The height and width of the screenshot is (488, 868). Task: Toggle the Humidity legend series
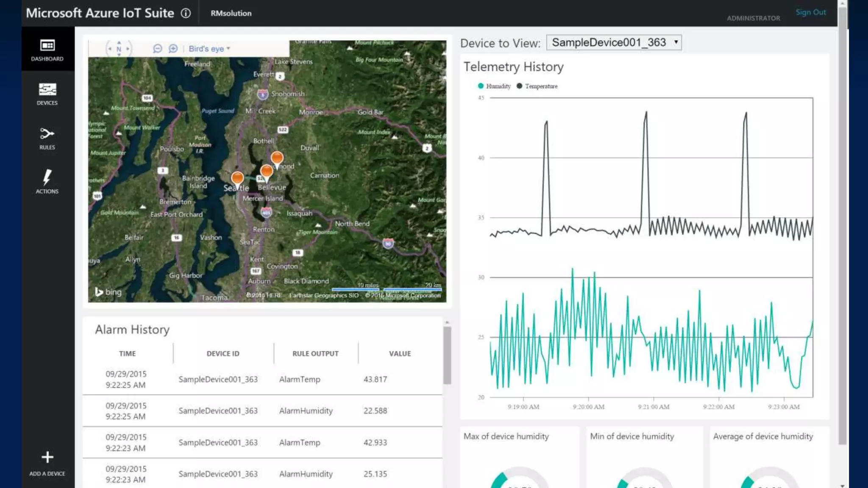pyautogui.click(x=494, y=86)
